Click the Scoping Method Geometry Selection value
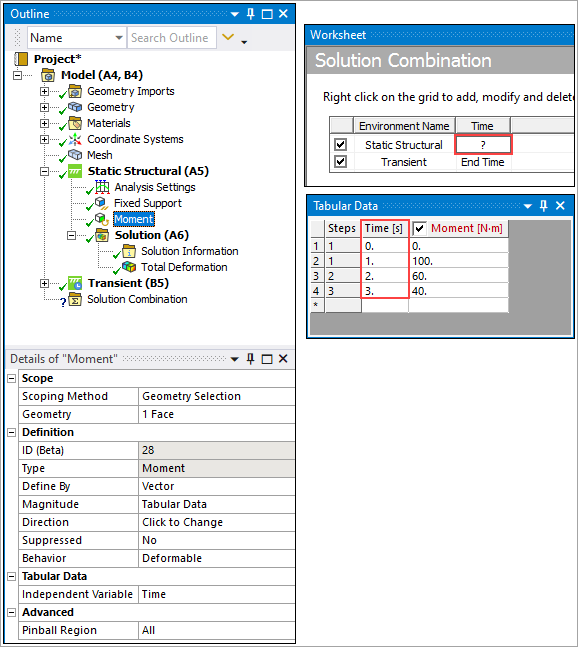This screenshot has height=647, width=578. [x=217, y=396]
